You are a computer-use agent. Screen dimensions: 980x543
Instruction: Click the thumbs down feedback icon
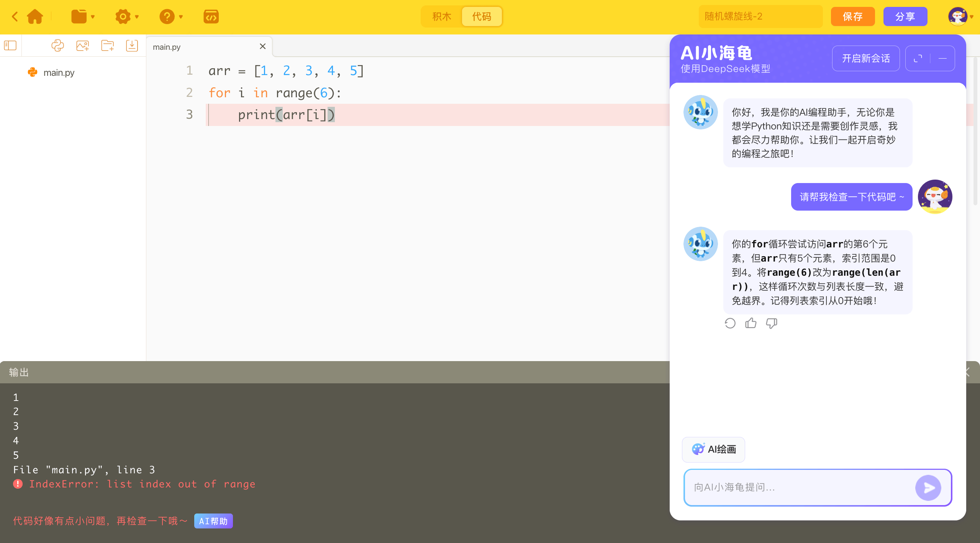771,323
